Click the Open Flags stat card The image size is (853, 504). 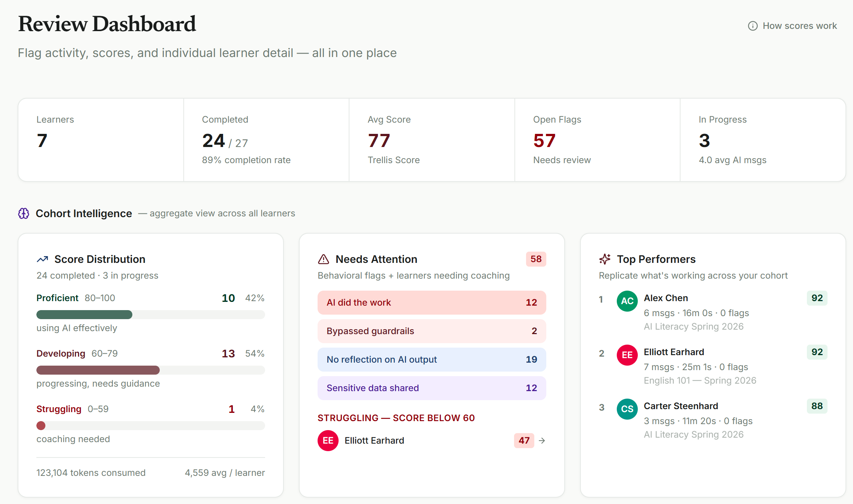pyautogui.click(x=597, y=140)
